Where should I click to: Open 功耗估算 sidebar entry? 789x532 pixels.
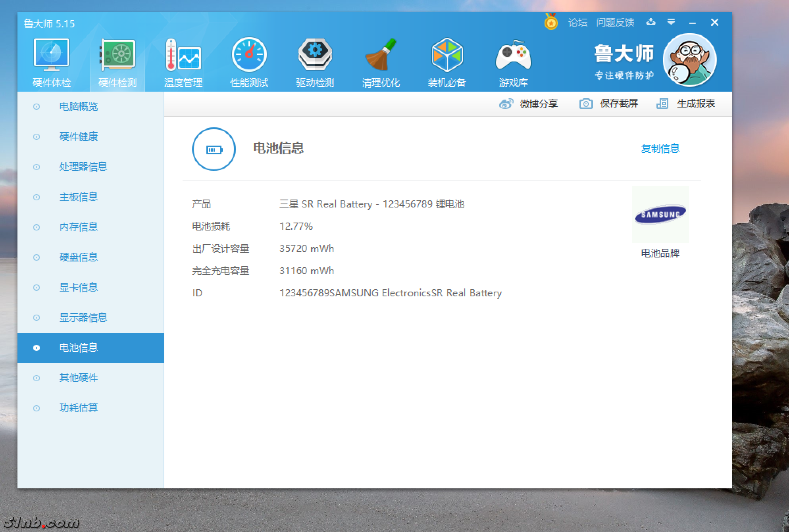click(79, 408)
